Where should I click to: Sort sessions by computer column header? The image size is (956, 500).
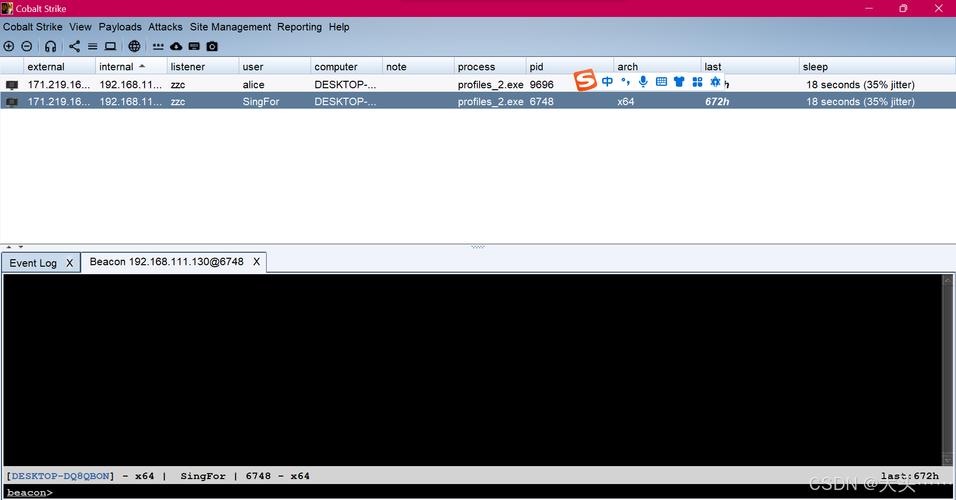click(346, 66)
